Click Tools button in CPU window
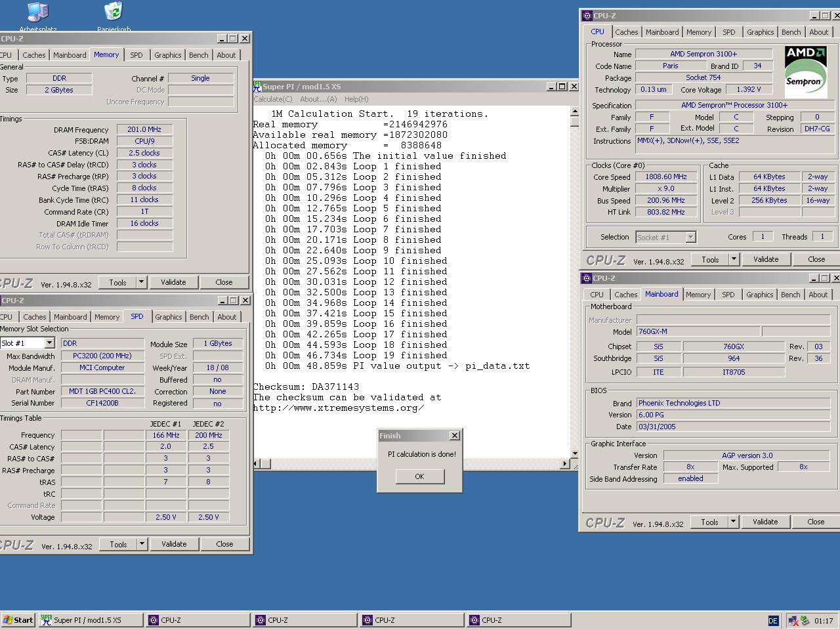Viewport: 840px width, 630px height. coord(710,259)
